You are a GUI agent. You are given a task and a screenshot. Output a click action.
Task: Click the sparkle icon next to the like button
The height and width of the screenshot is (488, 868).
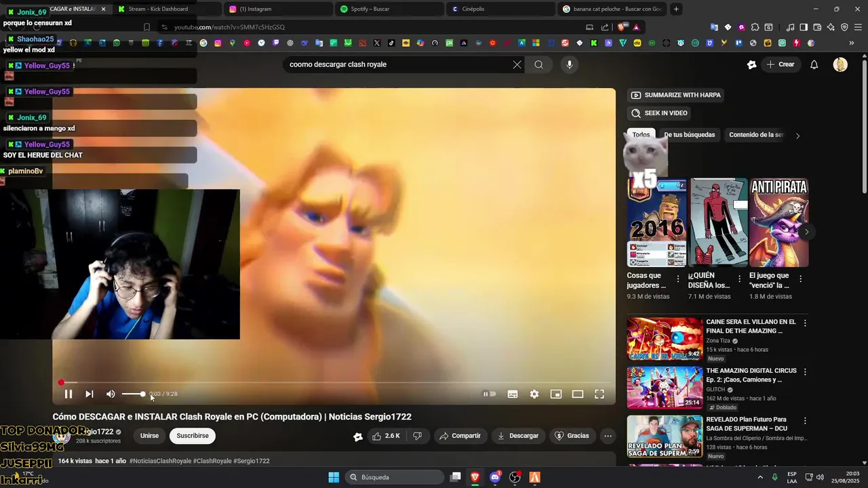point(358,436)
